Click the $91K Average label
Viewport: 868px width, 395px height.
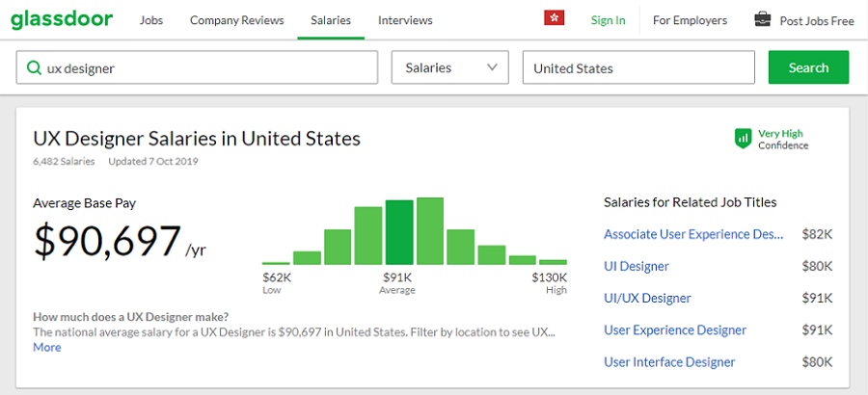(397, 282)
